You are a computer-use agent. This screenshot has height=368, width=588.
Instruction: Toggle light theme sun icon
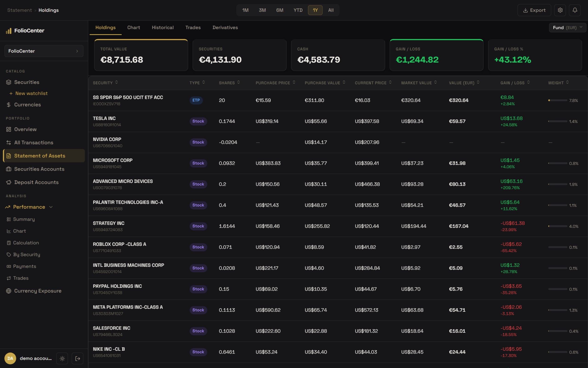tap(62, 358)
